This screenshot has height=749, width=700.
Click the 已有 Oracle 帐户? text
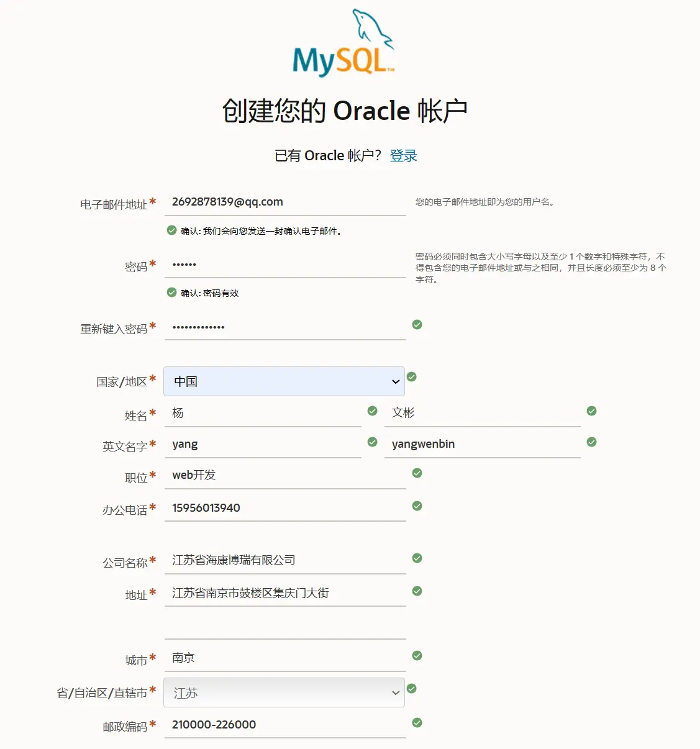tap(328, 155)
